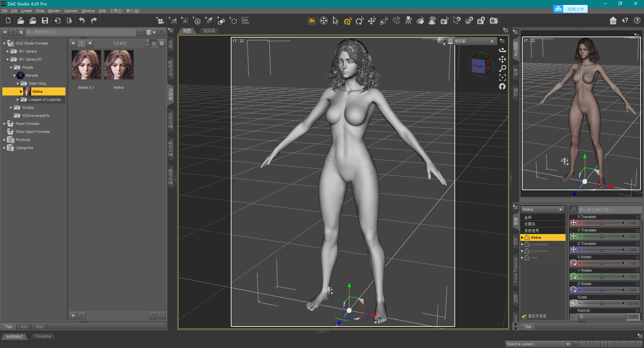The image size is (644, 348).
Task: Click the Render camera icon
Action: tap(494, 21)
